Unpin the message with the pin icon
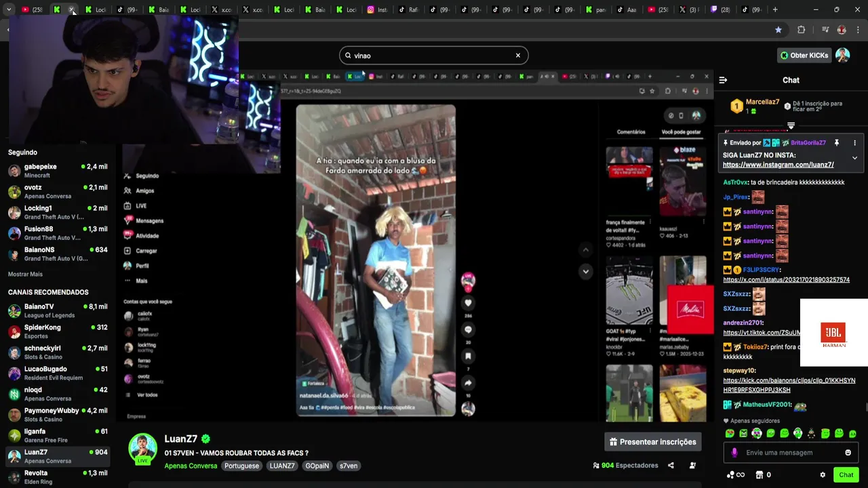This screenshot has height=488, width=868. 837,143
